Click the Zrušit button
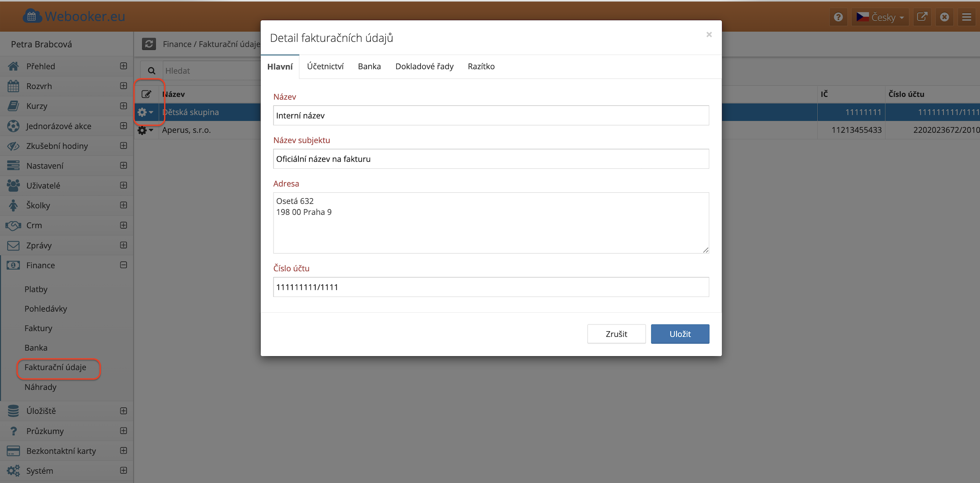Viewport: 980px width, 483px height. [616, 334]
